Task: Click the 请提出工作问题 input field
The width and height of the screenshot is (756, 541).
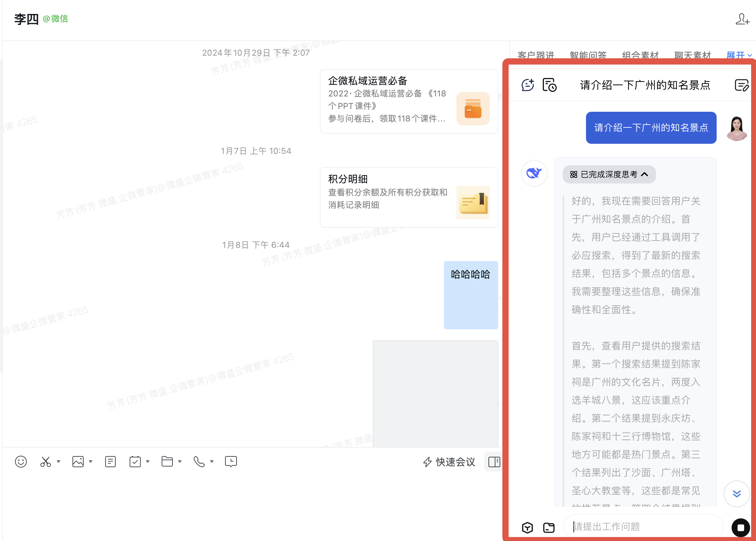Action: (643, 527)
